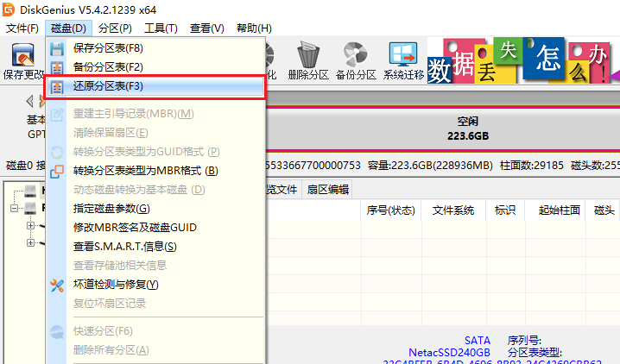
Task: Click the SATA interface text
Action: [478, 341]
